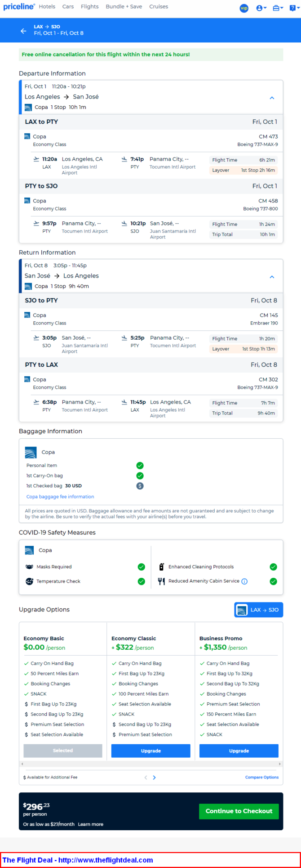The height and width of the screenshot is (868, 301).
Task: Click Personal Item green check icon
Action: pos(140,465)
